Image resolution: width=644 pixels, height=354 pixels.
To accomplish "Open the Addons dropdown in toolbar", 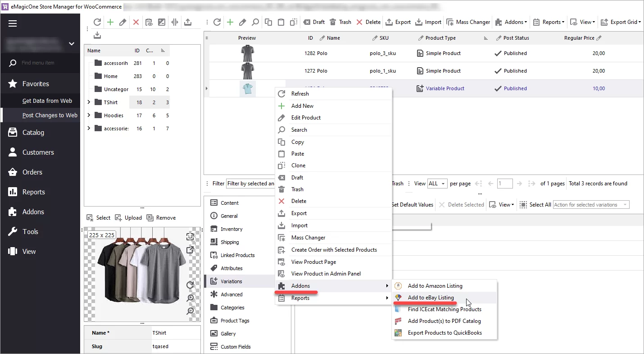I will pyautogui.click(x=511, y=22).
